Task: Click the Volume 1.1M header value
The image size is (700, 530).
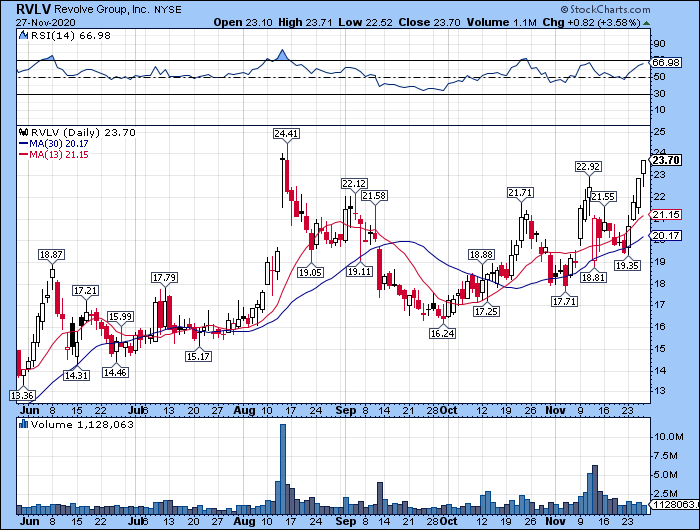Action: tap(501, 22)
